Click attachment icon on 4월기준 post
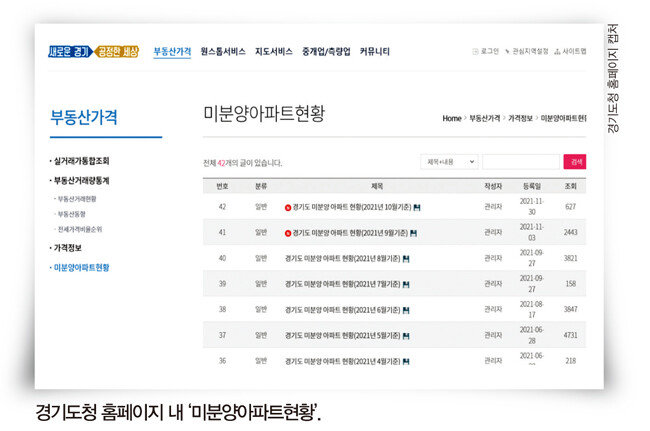Screen dimensions: 650x431 point(406,362)
